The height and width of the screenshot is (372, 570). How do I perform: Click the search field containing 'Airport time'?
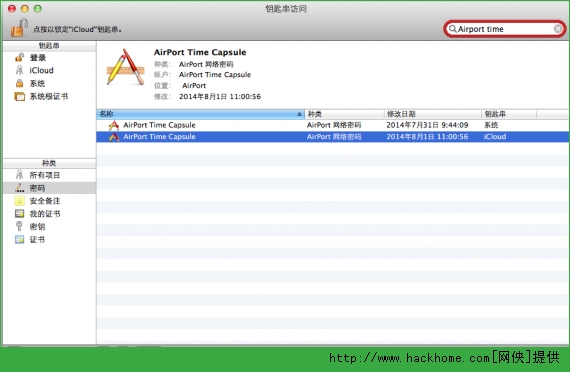point(504,29)
